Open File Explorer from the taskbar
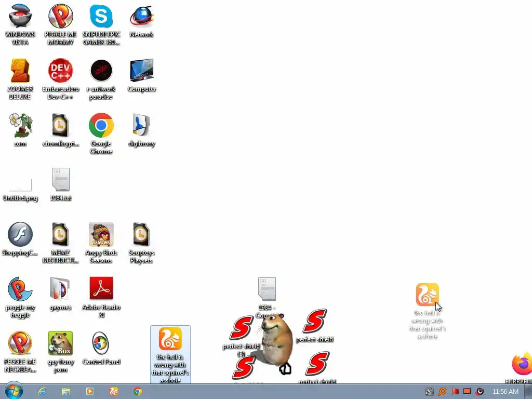532x399 pixels. coord(66,391)
